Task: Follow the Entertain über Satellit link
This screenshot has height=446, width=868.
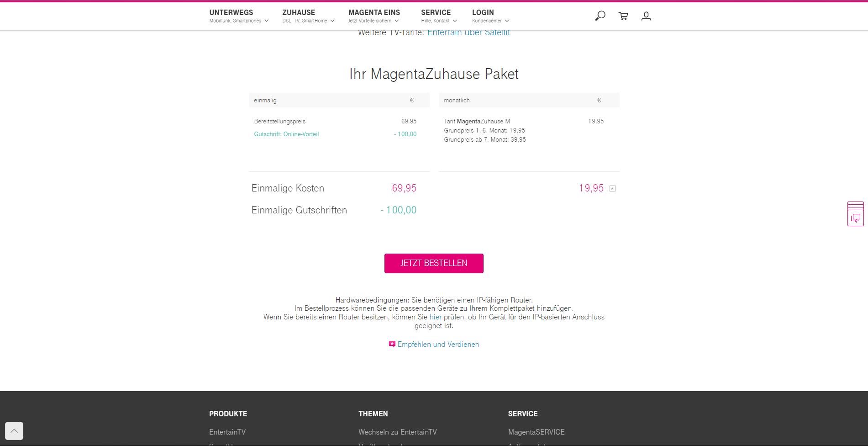Action: [468, 32]
